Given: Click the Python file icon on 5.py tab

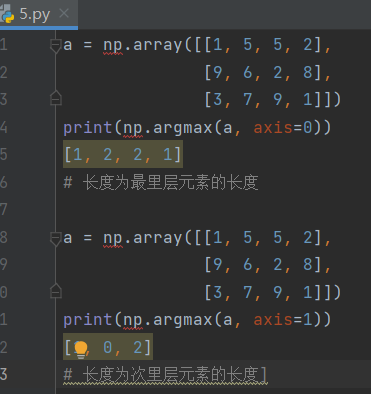Looking at the screenshot, I should point(7,14).
